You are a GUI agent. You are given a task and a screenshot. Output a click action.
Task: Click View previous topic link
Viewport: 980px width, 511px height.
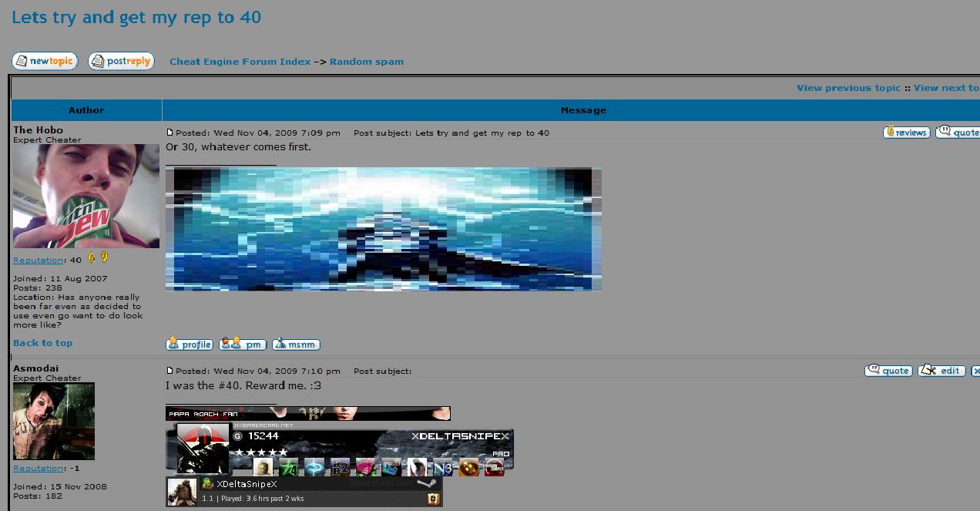[848, 88]
